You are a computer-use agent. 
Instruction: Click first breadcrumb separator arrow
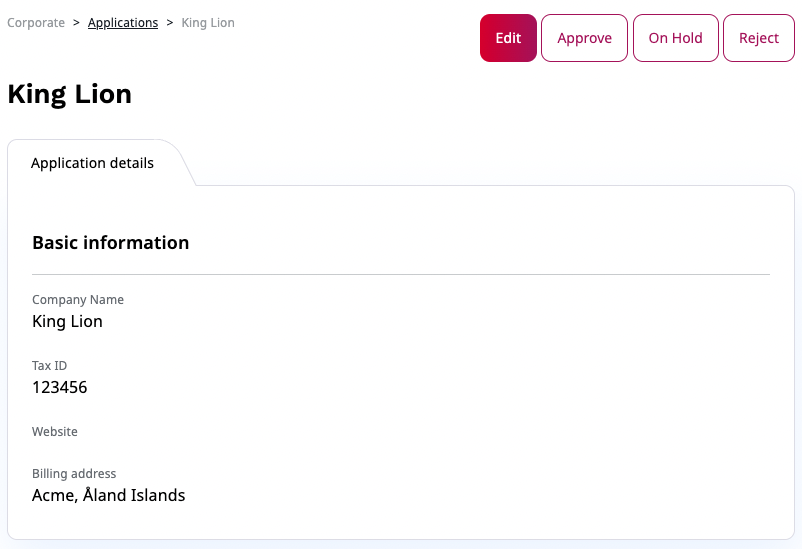pyautogui.click(x=76, y=23)
